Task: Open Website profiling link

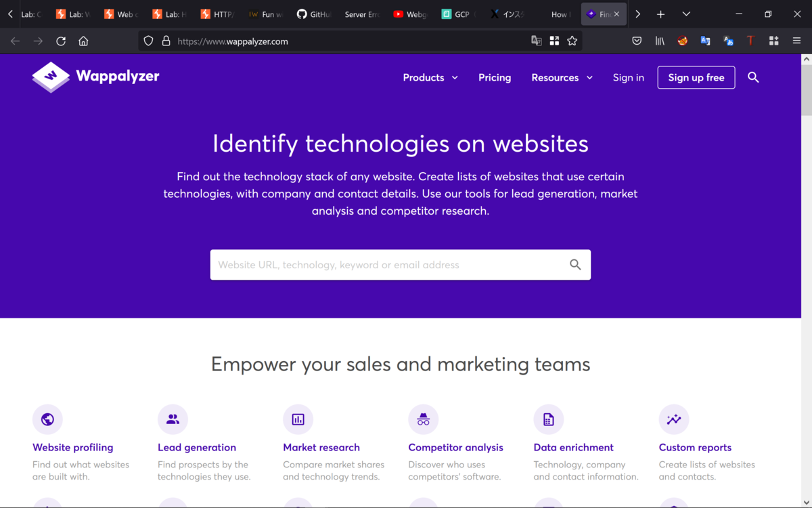Action: click(73, 448)
